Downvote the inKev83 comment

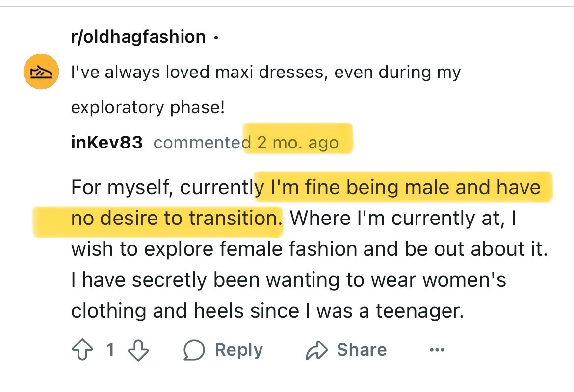coord(138,350)
